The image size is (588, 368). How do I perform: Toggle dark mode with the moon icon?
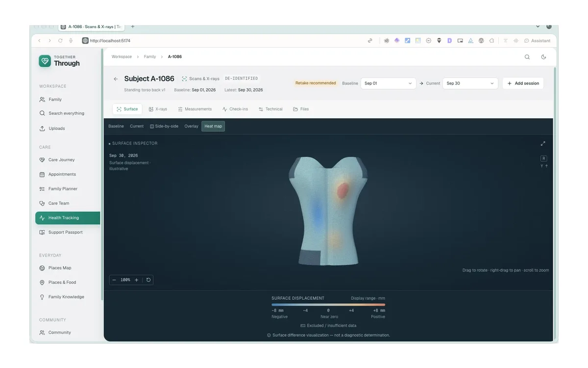pos(543,57)
